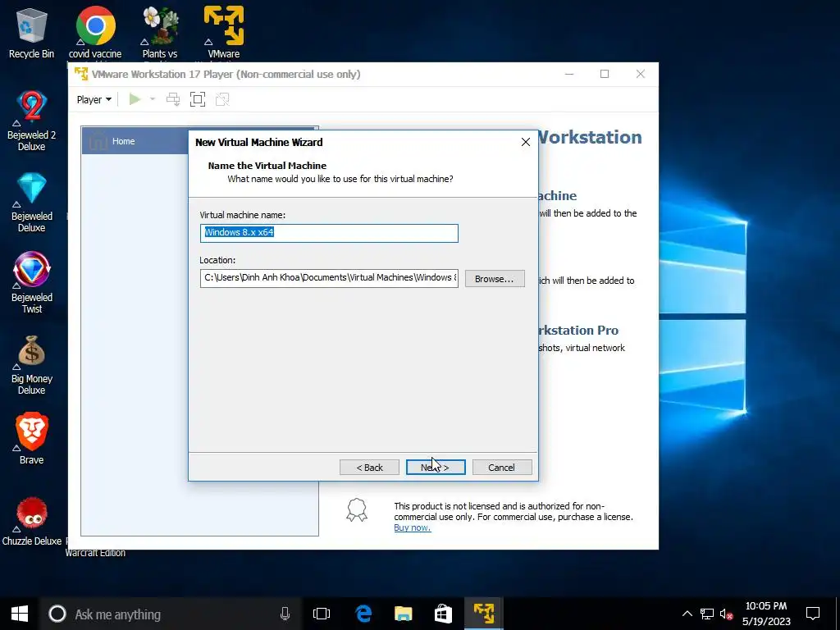Image resolution: width=840 pixels, height=630 pixels.
Task: Open Brave browser desktop icon
Action: coord(31,438)
